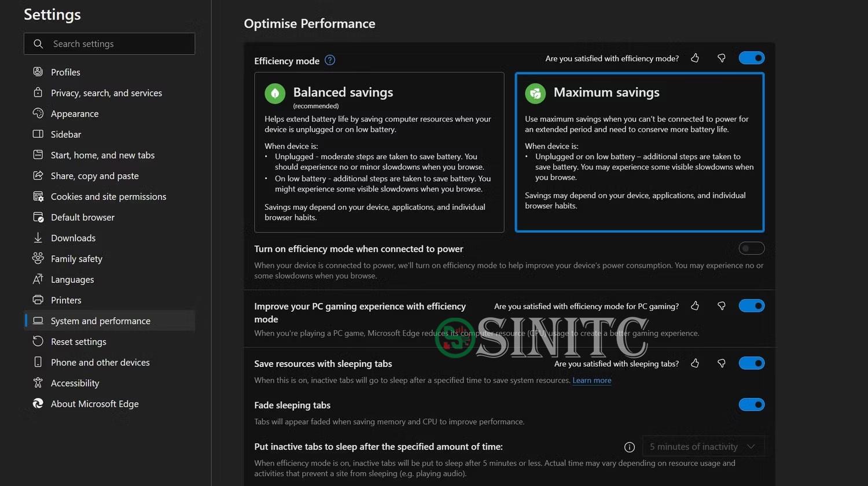This screenshot has height=486, width=868.
Task: Click the Profiles icon in sidebar
Action: coord(38,72)
